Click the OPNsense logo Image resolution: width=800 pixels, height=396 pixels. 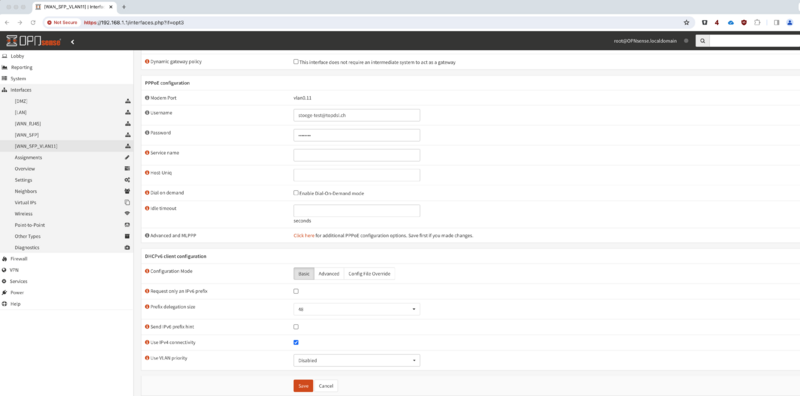(34, 41)
